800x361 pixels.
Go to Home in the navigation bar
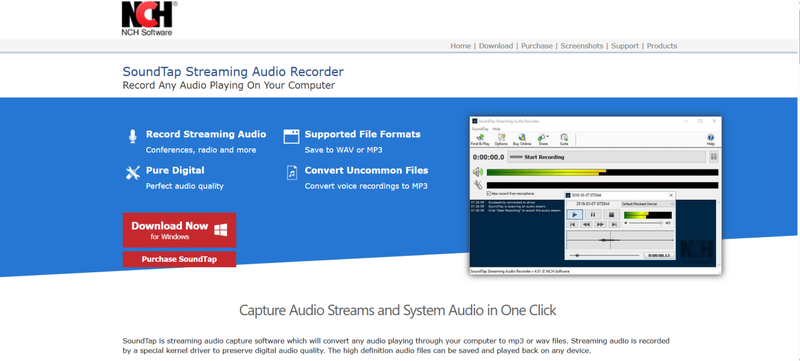[460, 45]
